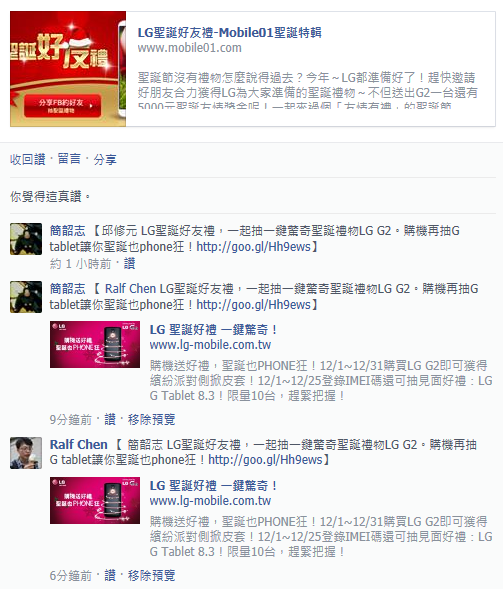Image resolution: width=503 pixels, height=589 pixels.
Task: Click the red Christmas promo thumbnail image
Action: 68,69
